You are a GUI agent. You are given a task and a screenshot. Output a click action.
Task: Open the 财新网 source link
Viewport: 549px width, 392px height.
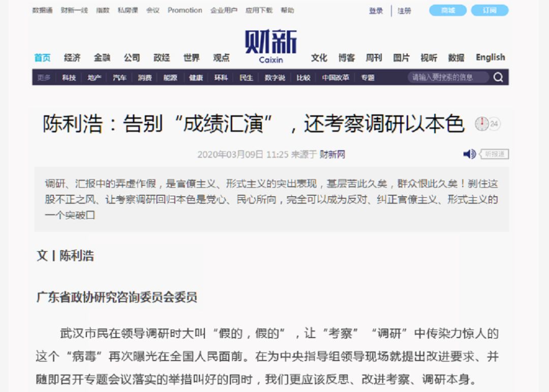[332, 155]
